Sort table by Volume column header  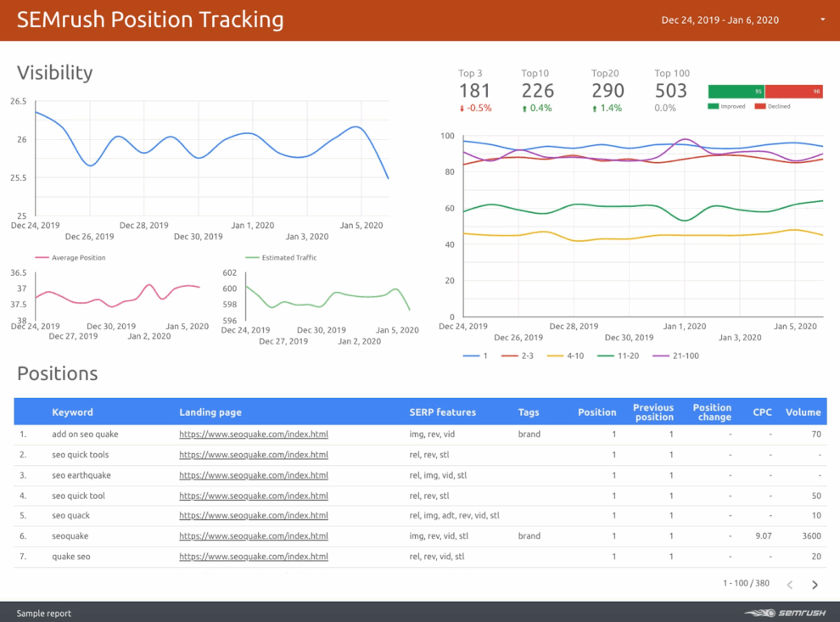(x=803, y=412)
